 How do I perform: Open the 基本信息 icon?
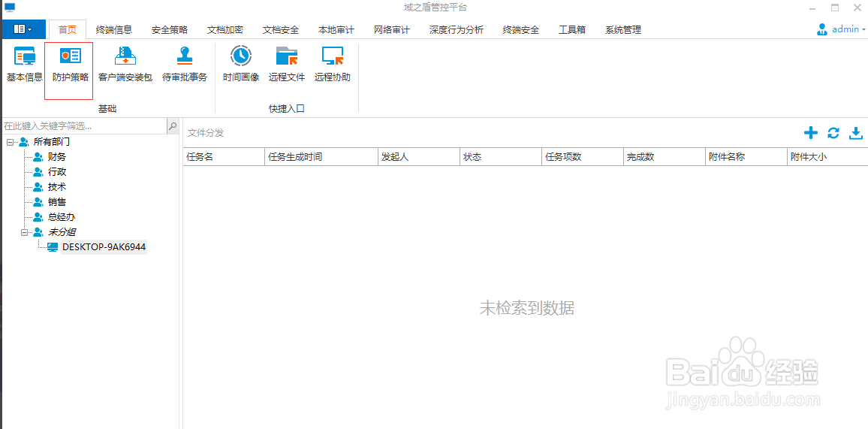tap(25, 65)
